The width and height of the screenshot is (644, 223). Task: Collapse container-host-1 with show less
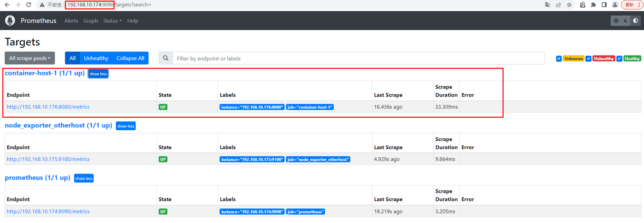tap(98, 74)
